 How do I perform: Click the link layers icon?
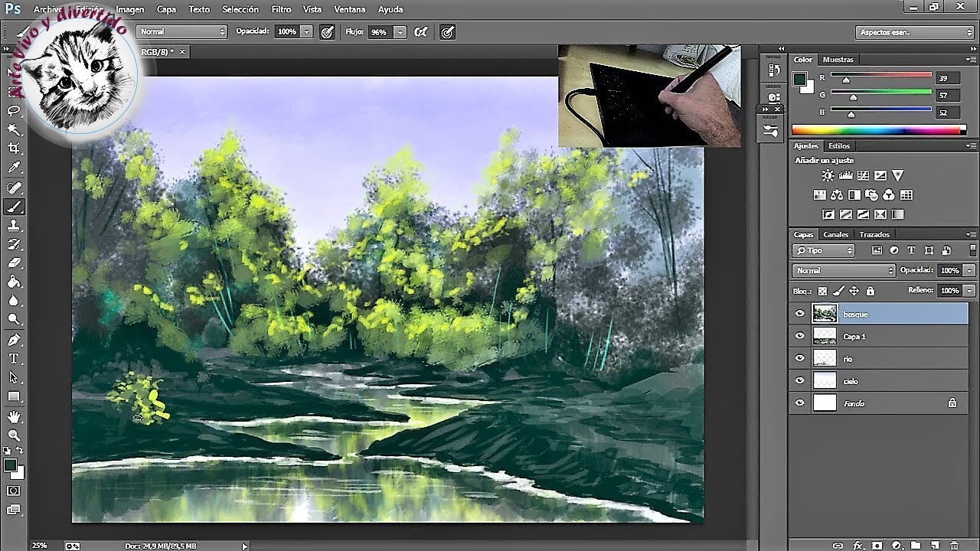point(838,545)
